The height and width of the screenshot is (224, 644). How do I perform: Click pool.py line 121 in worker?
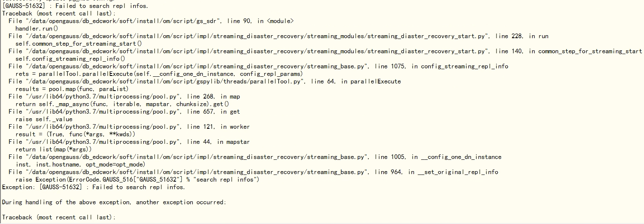(129, 127)
